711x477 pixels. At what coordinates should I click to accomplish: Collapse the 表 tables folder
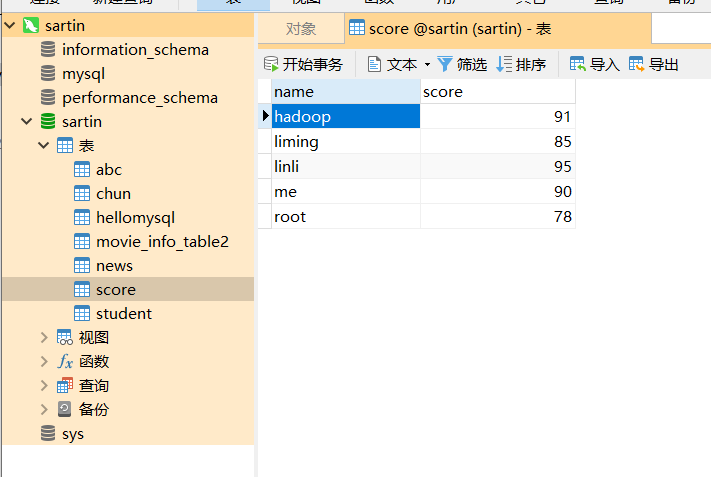pos(44,146)
